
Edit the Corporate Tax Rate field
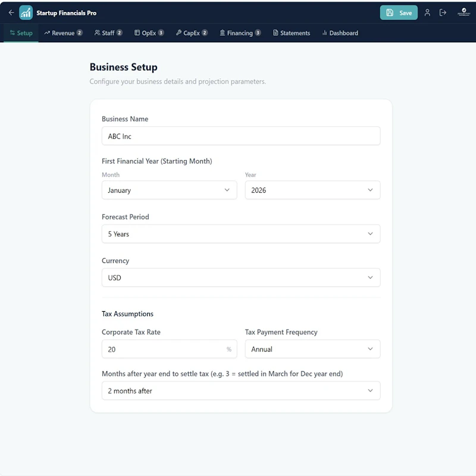click(x=170, y=349)
